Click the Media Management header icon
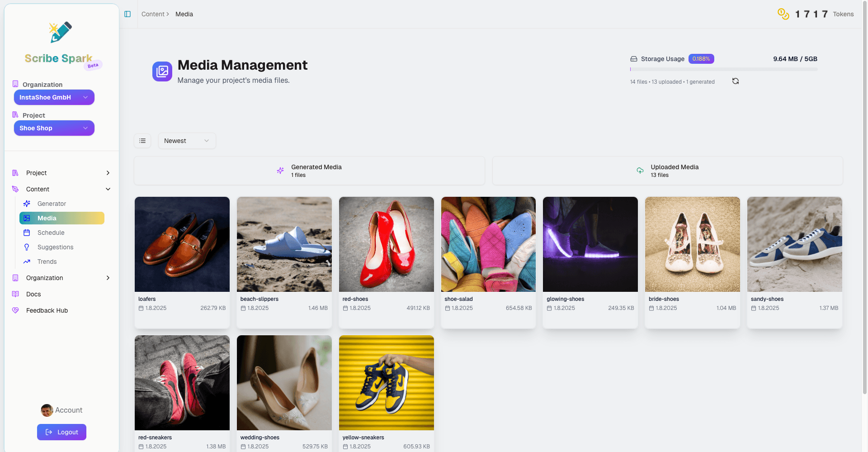Image resolution: width=868 pixels, height=452 pixels. coord(162,71)
